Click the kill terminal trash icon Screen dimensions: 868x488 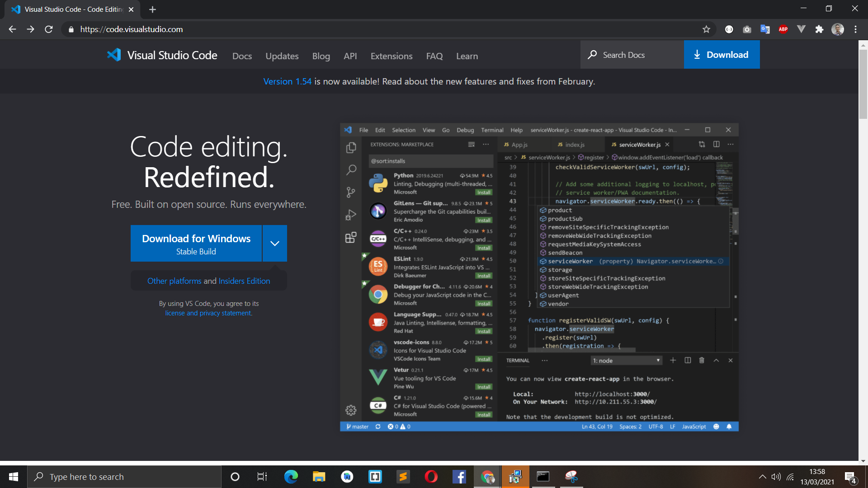coord(702,360)
